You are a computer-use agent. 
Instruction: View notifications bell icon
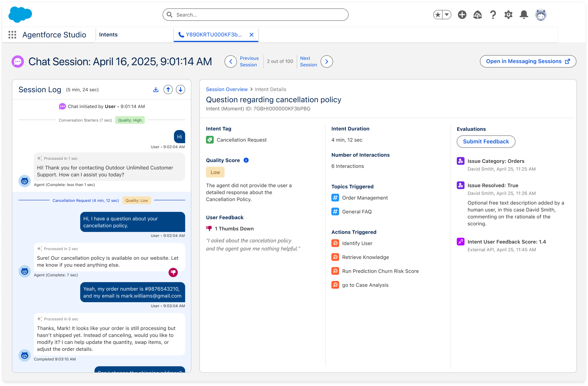[x=524, y=15]
